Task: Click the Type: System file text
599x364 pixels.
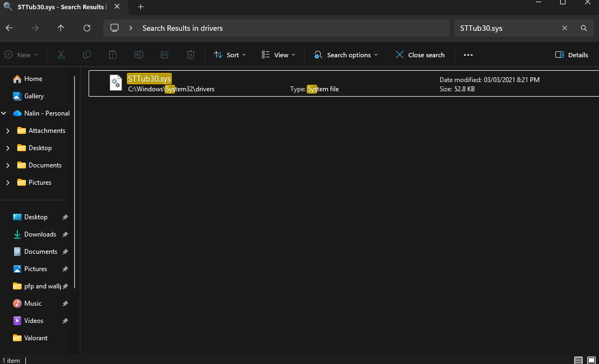Action: pos(314,89)
